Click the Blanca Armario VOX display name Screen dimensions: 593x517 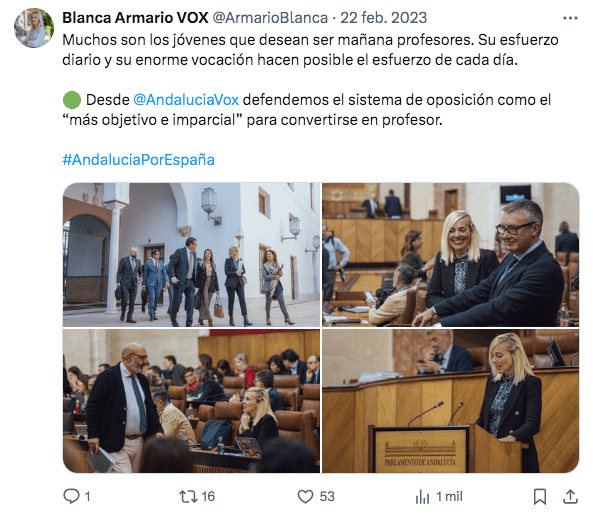tap(135, 18)
